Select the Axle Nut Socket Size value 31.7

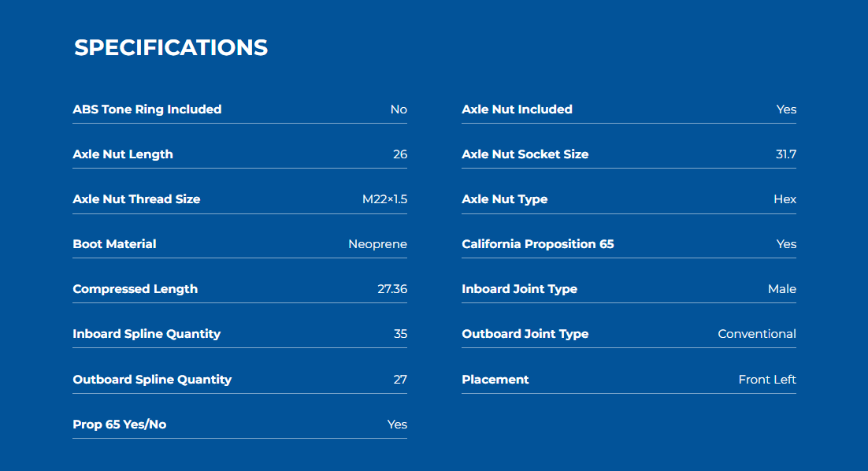(786, 154)
